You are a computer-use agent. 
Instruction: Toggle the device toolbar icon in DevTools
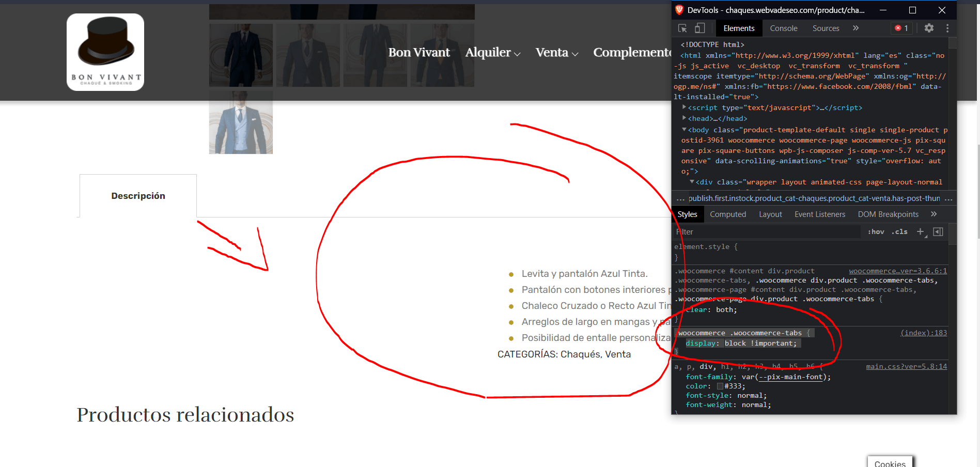tap(699, 28)
